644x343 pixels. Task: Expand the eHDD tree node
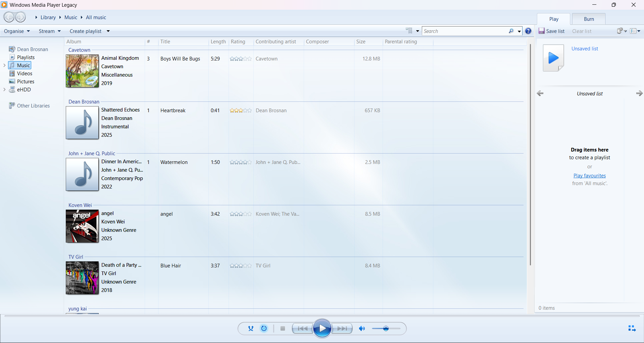pos(4,90)
